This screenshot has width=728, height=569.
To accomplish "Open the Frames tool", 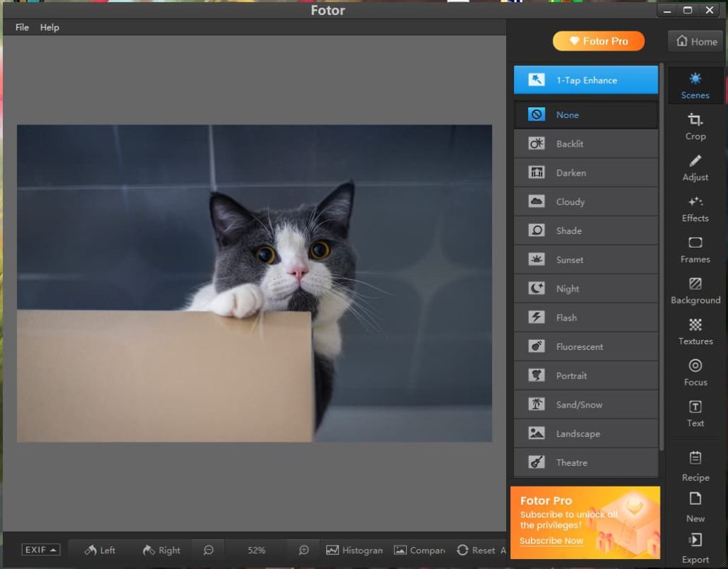I will pos(695,250).
